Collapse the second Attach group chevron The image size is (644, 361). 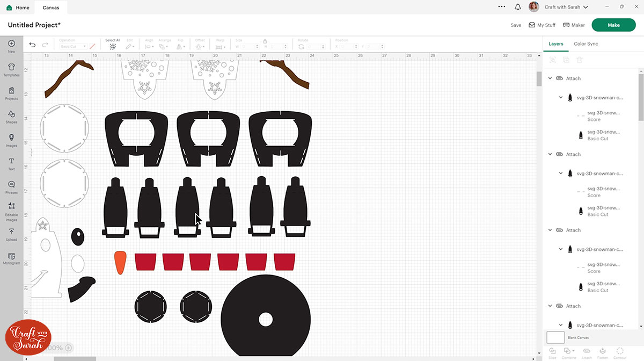point(550,154)
